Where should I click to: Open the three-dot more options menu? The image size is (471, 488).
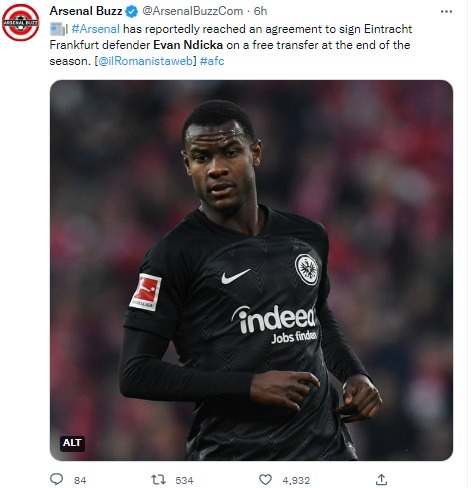click(x=446, y=12)
